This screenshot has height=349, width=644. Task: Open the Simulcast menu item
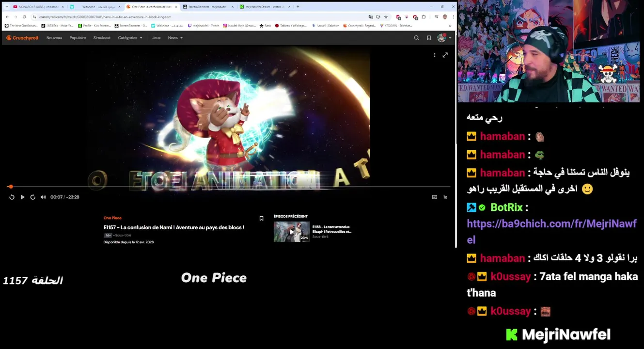pos(102,38)
